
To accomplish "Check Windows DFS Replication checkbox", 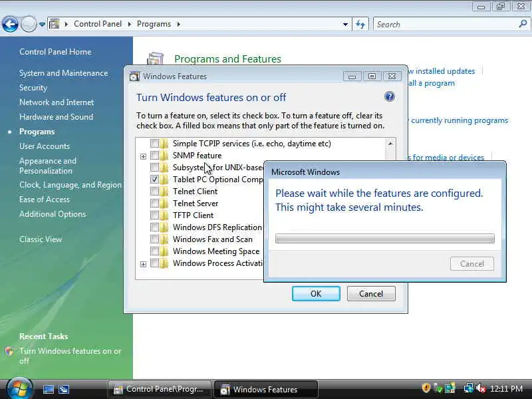I will pos(154,227).
